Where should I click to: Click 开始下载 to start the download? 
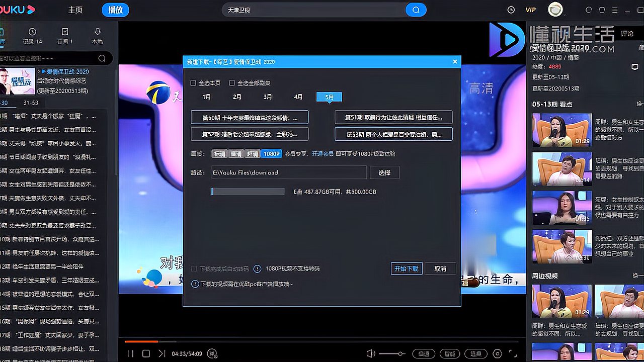[x=406, y=268]
